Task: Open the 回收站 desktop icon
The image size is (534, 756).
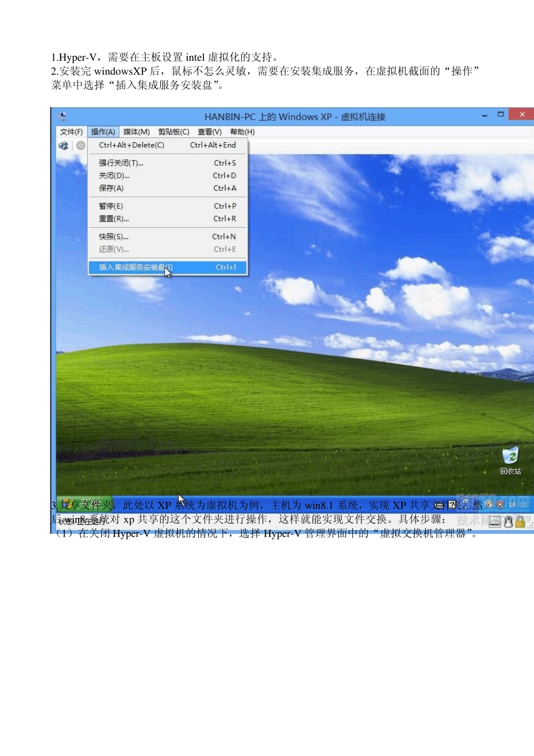Action: 510,461
